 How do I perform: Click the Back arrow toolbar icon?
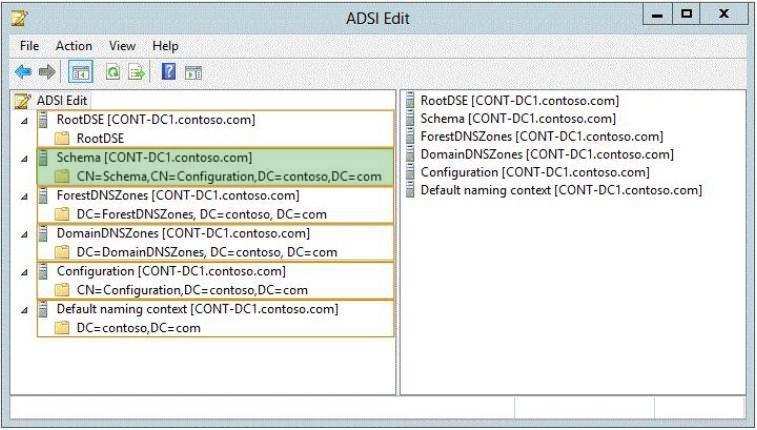pos(23,72)
